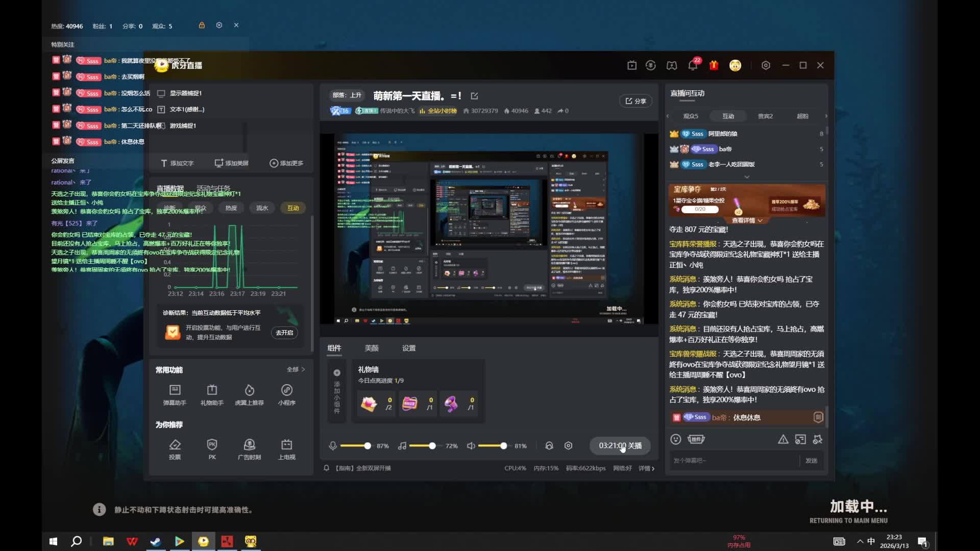
Task: Expand 全部 in 常用功能 section
Action: click(x=296, y=369)
